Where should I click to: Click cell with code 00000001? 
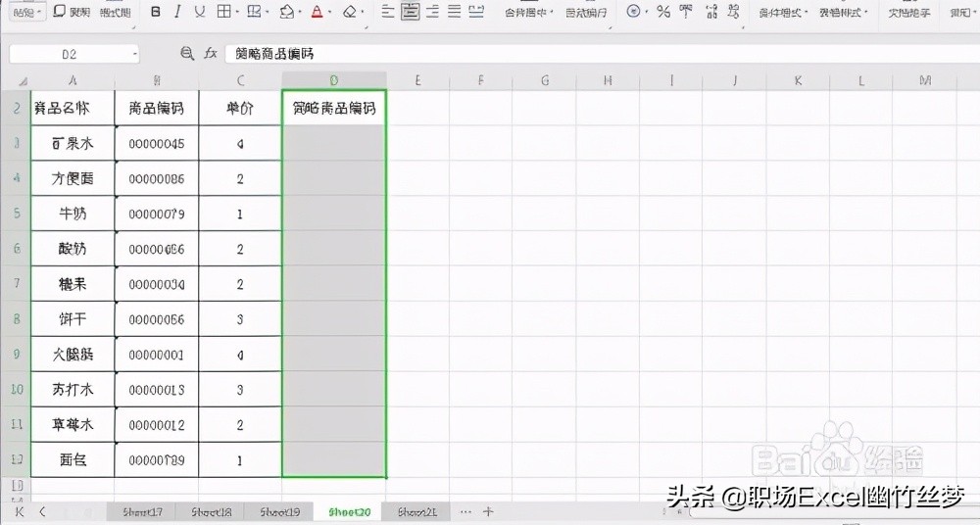(157, 355)
